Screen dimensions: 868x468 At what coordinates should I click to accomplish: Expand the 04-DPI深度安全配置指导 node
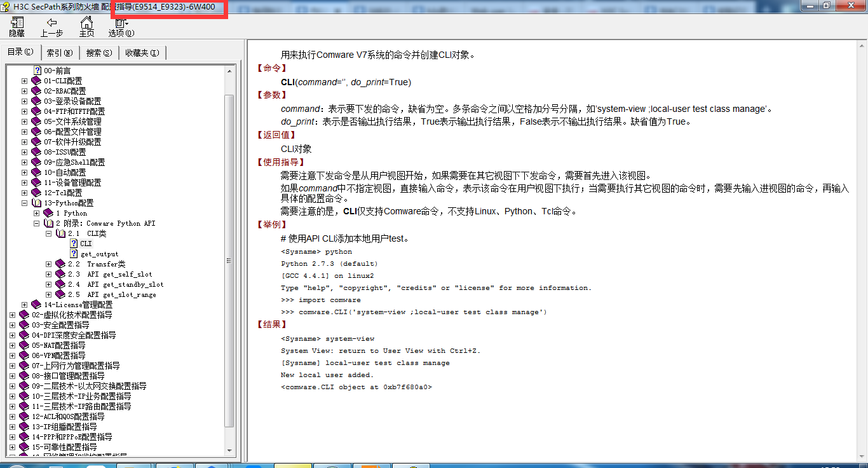coord(13,335)
